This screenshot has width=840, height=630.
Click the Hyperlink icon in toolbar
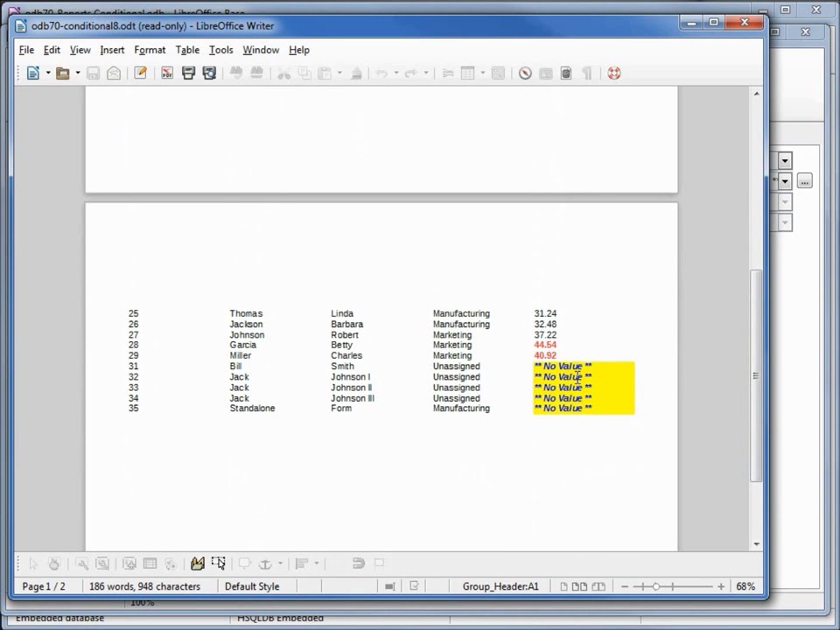pyautogui.click(x=448, y=73)
